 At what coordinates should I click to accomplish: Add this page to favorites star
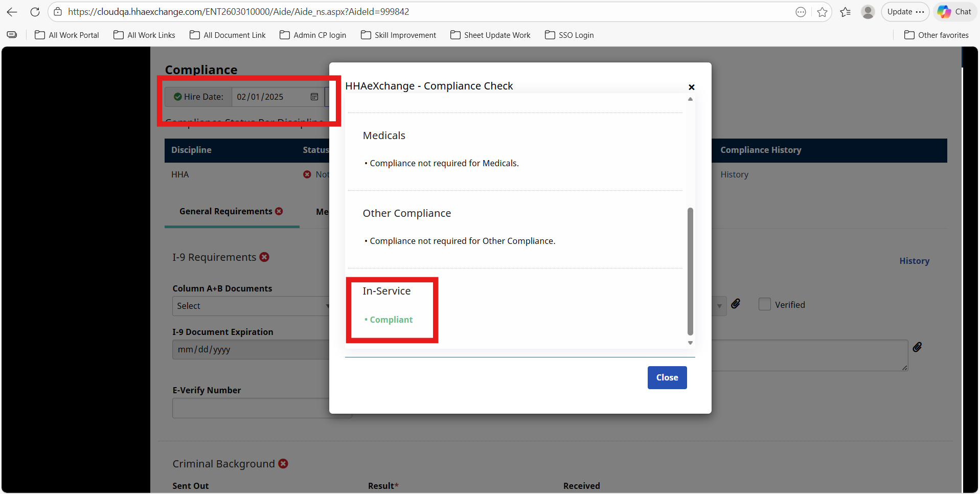pos(822,12)
